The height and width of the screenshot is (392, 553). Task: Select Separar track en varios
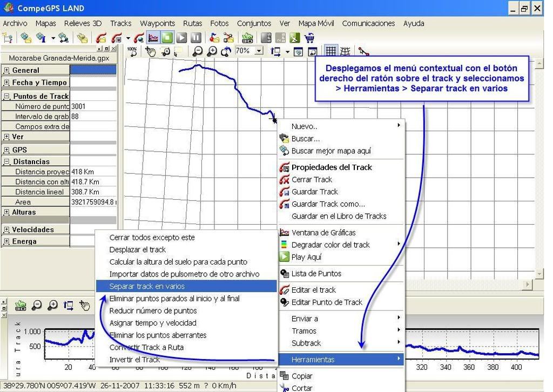[x=186, y=286]
